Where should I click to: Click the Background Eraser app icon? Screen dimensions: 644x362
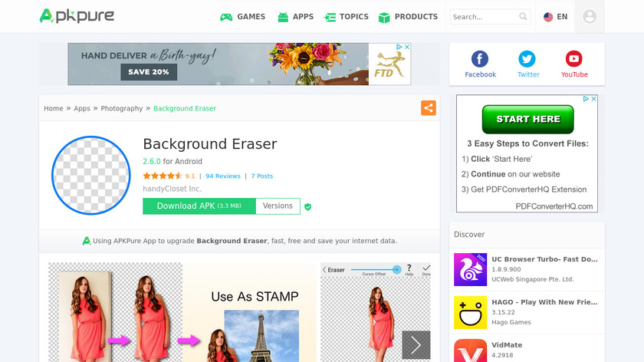(x=90, y=176)
